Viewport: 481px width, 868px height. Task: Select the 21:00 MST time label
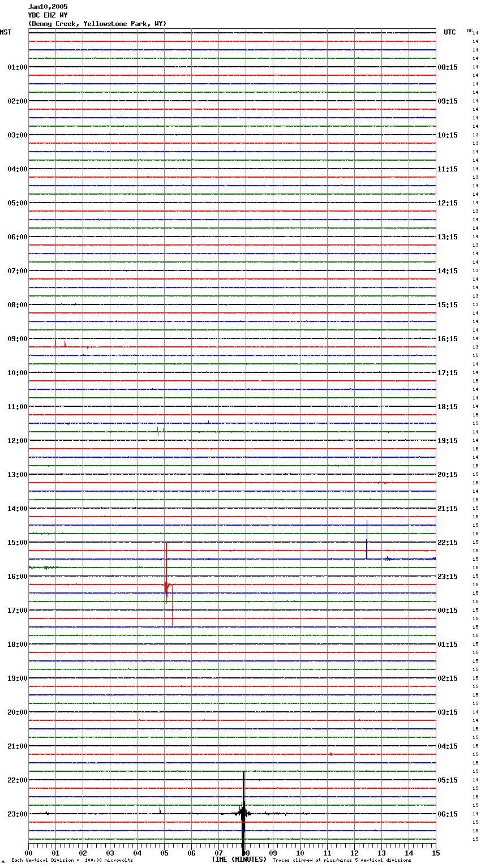pos(17,746)
